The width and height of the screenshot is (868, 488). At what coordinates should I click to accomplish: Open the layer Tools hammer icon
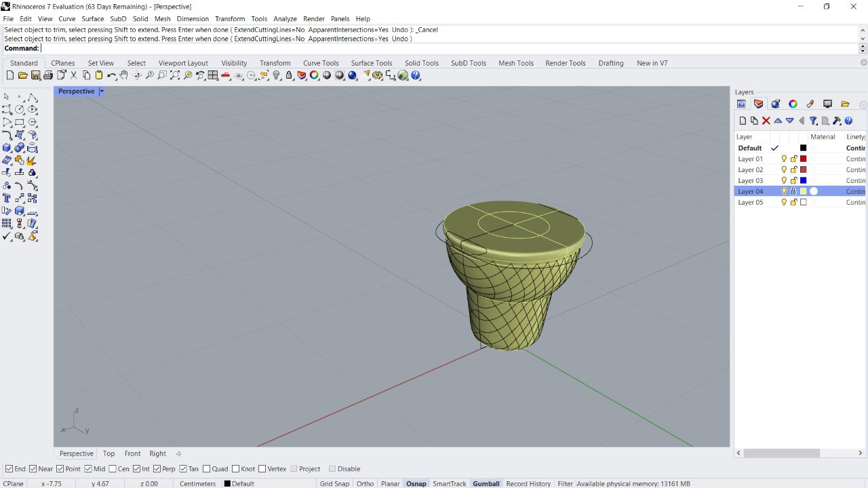pyautogui.click(x=837, y=121)
